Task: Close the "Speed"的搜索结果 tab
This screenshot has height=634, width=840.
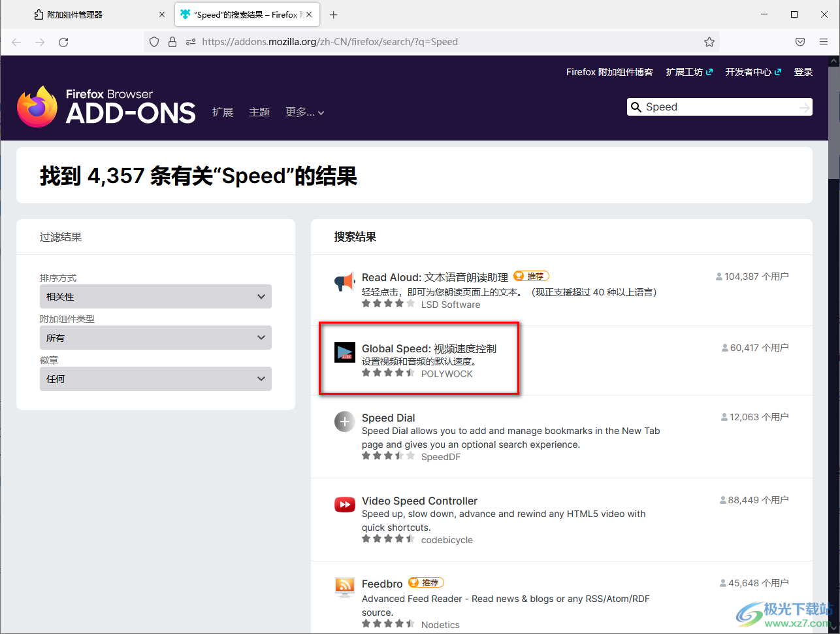Action: 310,14
